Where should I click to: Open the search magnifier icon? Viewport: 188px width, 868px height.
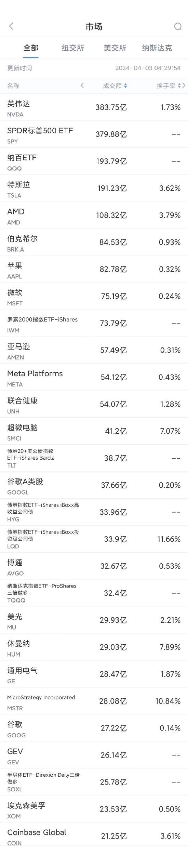tap(178, 26)
